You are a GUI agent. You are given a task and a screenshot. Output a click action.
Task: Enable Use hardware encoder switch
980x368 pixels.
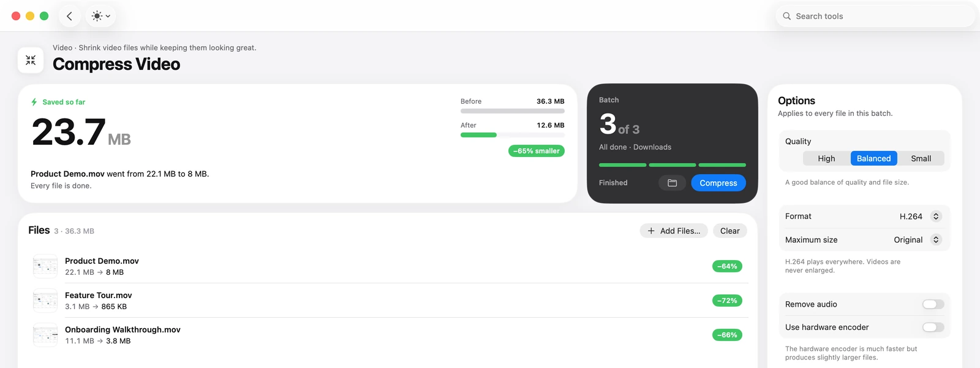(x=933, y=328)
